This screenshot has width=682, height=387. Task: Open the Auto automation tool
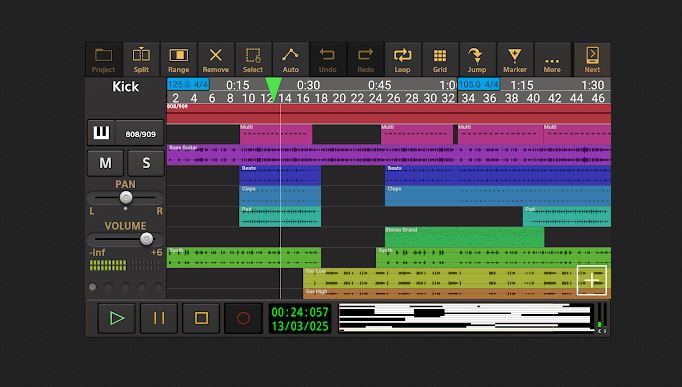pos(291,60)
